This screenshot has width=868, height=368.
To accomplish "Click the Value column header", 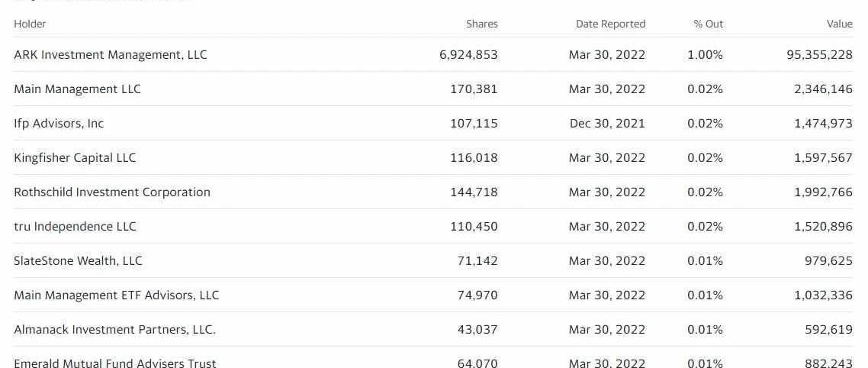I will (x=840, y=24).
